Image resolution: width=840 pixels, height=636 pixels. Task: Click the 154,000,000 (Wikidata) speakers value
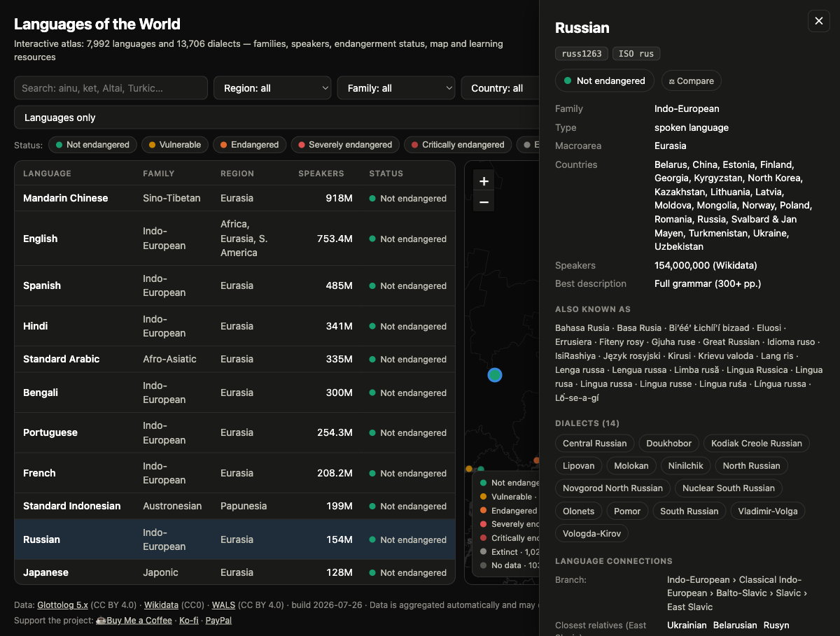point(706,265)
